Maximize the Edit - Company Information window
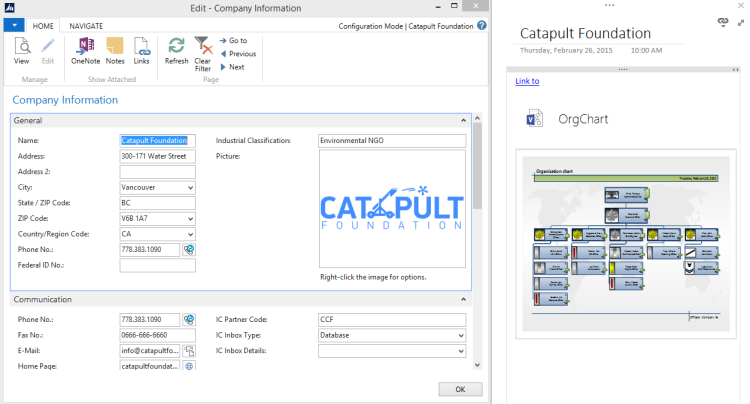Screen dimensions: 750x404 [454, 6]
